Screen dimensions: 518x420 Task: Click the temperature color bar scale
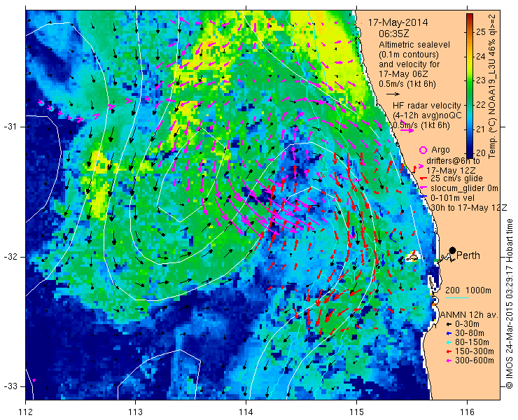pos(470,86)
